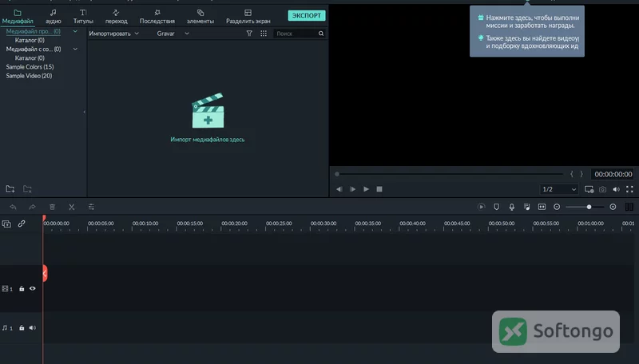
Task: Play the preview
Action: [x=366, y=189]
